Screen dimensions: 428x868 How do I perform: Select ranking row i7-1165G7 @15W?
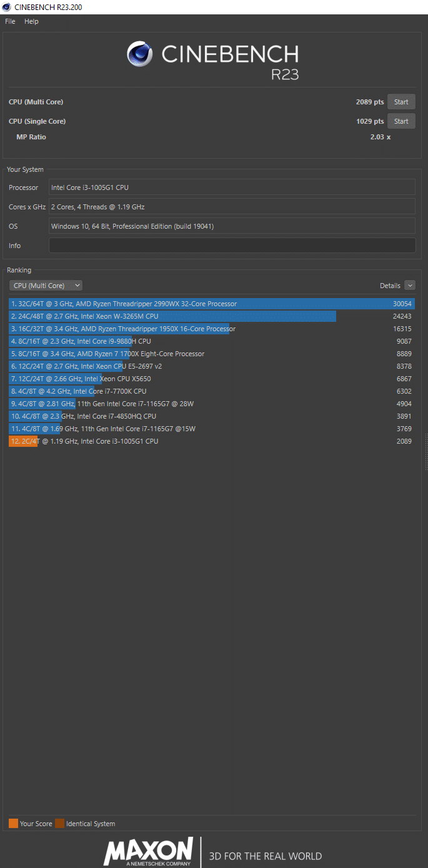pyautogui.click(x=212, y=429)
